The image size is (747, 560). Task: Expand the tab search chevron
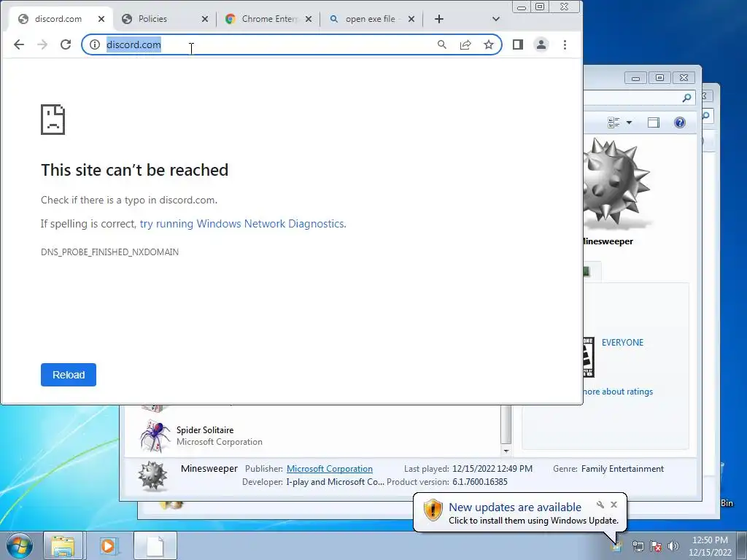(x=496, y=19)
